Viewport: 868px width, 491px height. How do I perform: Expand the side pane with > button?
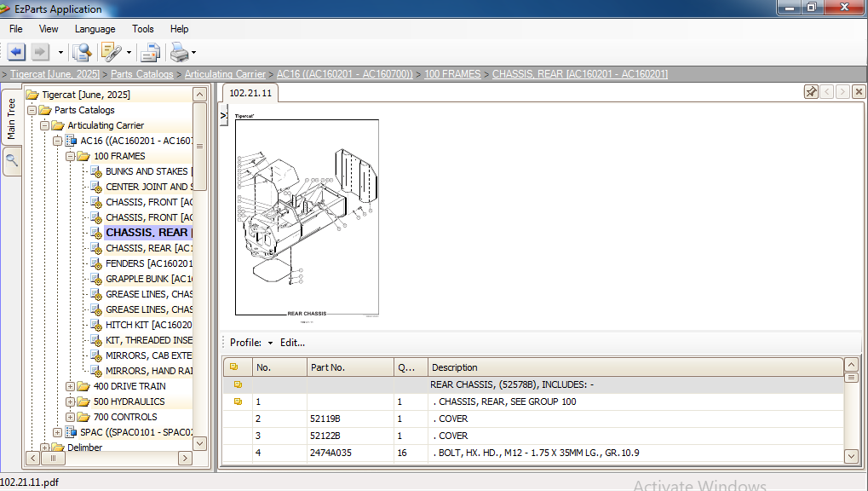pos(224,115)
